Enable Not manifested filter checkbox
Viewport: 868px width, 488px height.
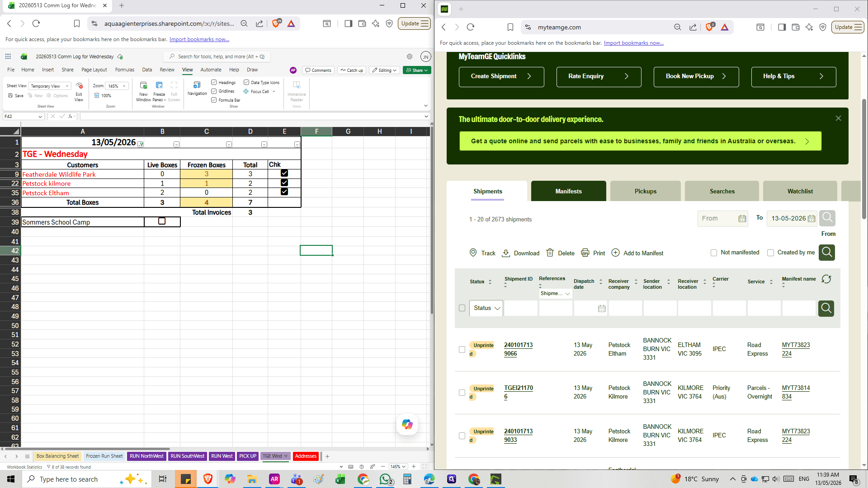pos(714,253)
